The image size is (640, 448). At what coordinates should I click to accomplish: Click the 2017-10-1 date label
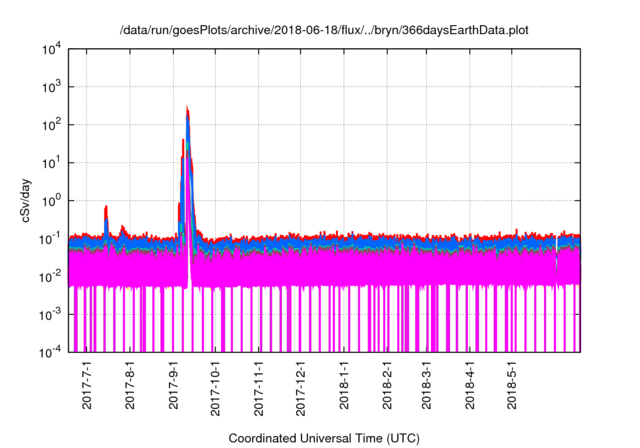point(215,388)
